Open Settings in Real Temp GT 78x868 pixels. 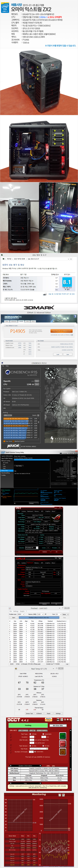tap(58, 714)
